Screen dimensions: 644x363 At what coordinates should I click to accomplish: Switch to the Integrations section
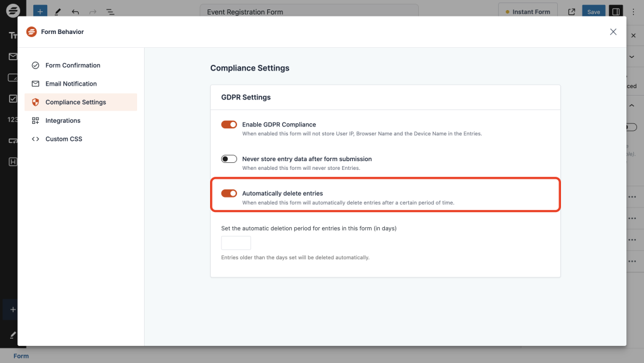[x=61, y=120]
